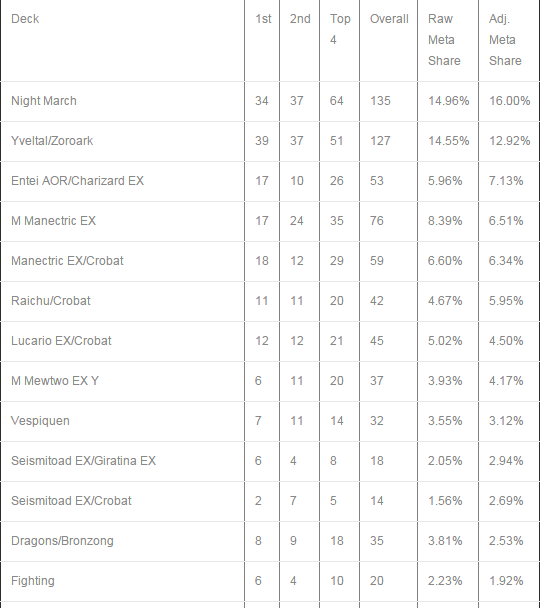Select the 135 overall count cell
This screenshot has width=541, height=608.
point(380,101)
